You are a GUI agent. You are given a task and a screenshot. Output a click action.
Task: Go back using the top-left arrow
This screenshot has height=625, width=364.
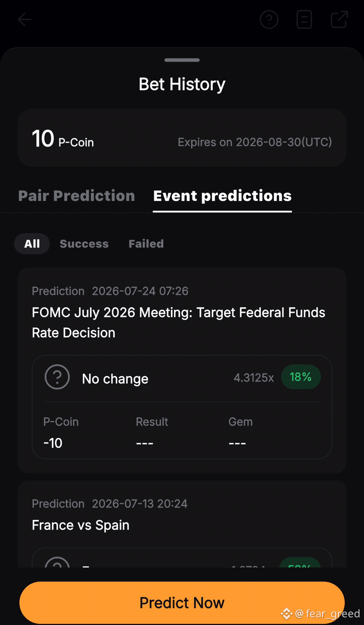[x=25, y=20]
